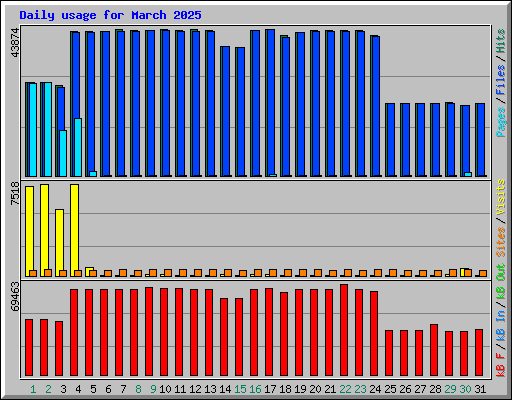Click the 7518 visits axis value
Viewport: 512px width, 400px height.
[x=15, y=193]
